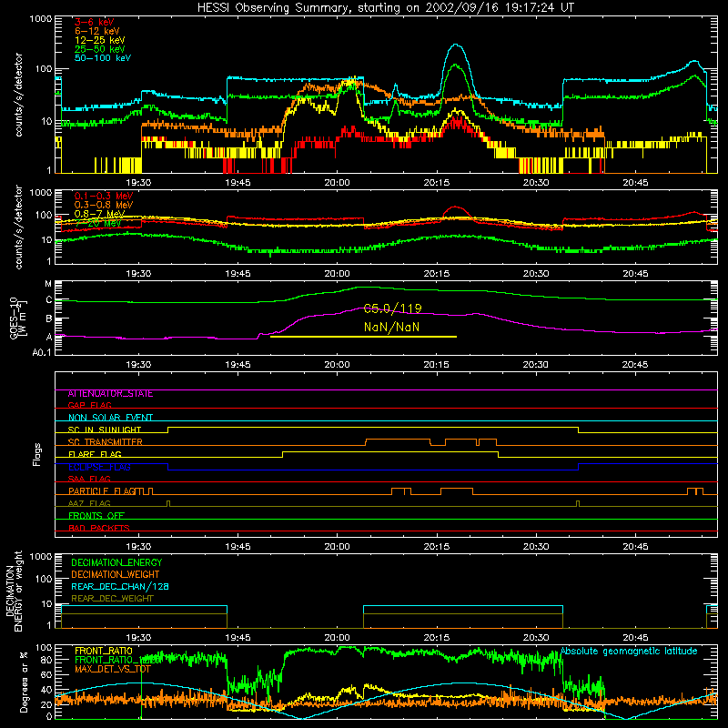Click the REAR_DEC_WEIGHT legend label

tap(112, 599)
